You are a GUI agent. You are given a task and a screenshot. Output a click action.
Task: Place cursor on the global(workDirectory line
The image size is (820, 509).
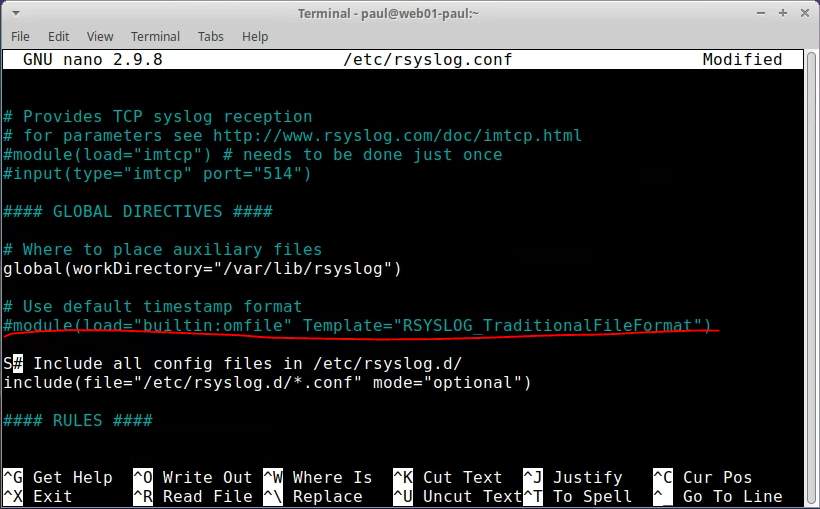pos(200,269)
